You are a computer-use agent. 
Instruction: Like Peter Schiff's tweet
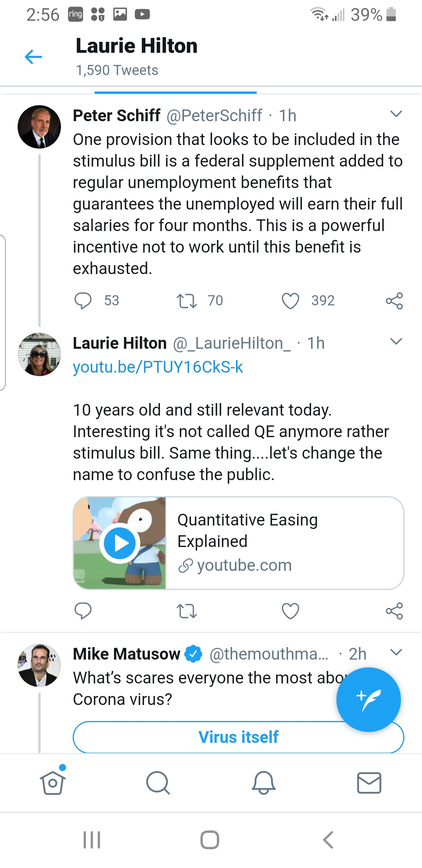pyautogui.click(x=290, y=301)
